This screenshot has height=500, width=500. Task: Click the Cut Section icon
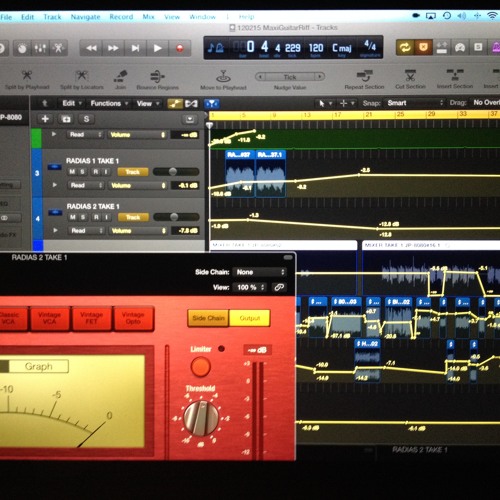410,76
